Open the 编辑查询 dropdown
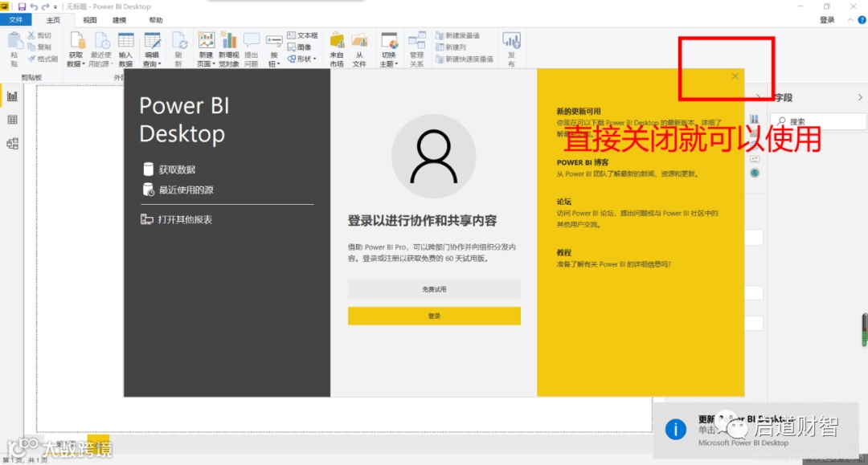 point(152,49)
